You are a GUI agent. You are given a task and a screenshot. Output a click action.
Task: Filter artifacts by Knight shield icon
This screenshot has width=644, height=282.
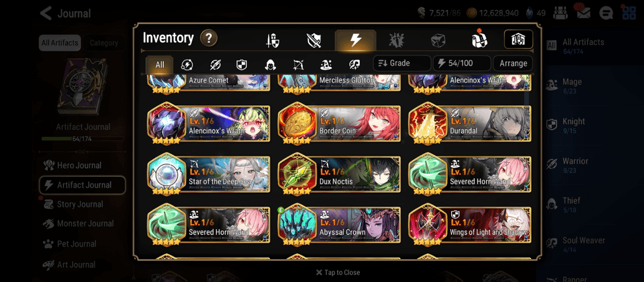(241, 64)
